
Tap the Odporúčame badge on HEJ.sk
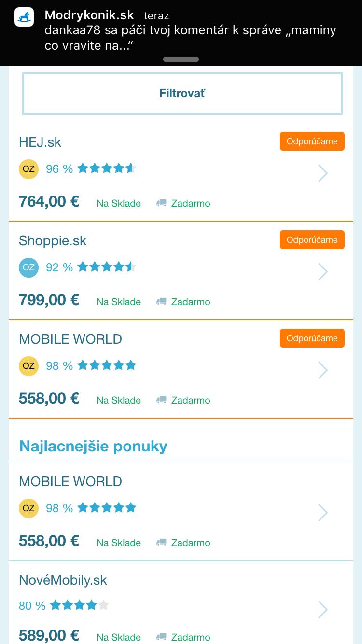[312, 141]
